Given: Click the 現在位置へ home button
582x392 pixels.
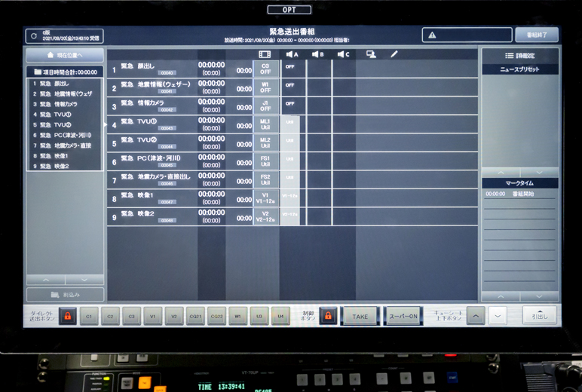Looking at the screenshot, I should 65,56.
